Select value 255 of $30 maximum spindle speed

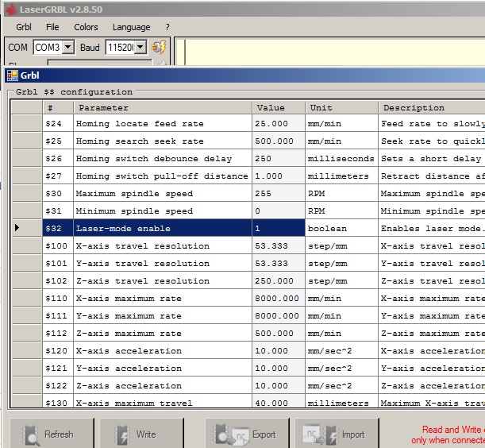pos(279,194)
